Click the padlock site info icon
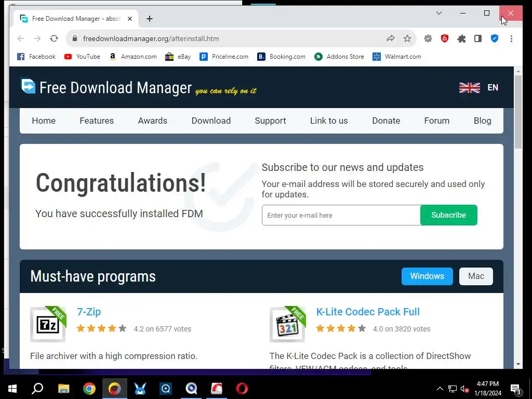 click(75, 38)
